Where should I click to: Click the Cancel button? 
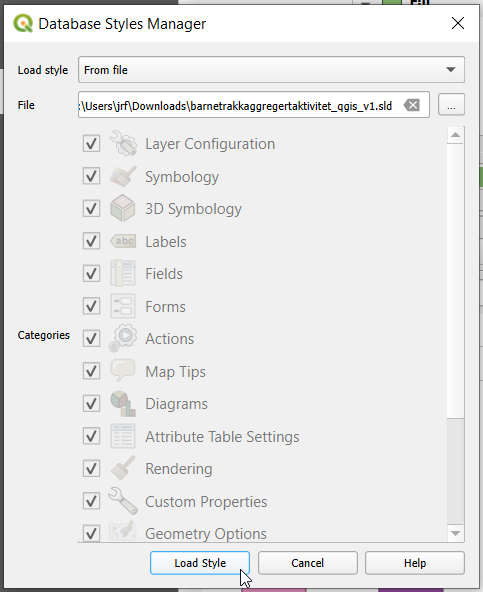[x=307, y=563]
